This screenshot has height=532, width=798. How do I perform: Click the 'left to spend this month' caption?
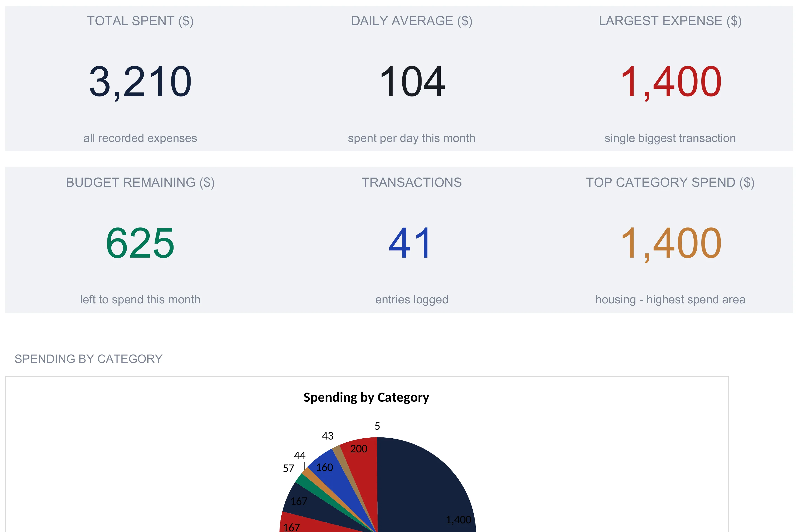(140, 300)
